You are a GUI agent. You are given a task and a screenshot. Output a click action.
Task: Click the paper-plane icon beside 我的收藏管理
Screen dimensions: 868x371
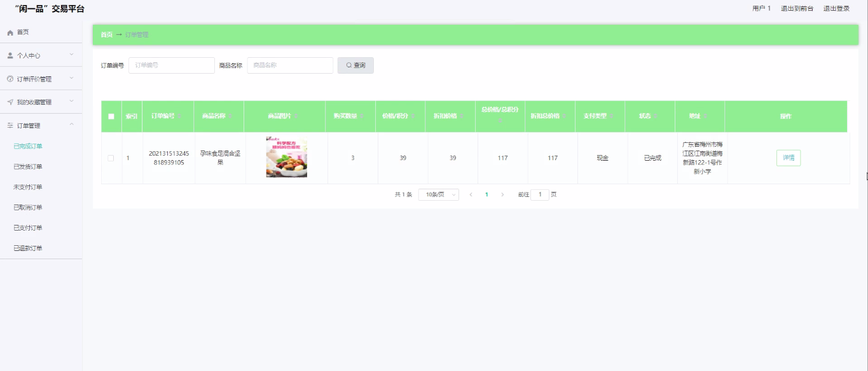tap(10, 102)
